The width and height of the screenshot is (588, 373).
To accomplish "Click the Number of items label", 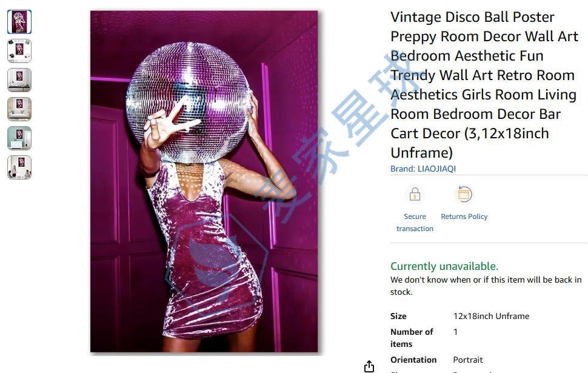I will point(412,338).
